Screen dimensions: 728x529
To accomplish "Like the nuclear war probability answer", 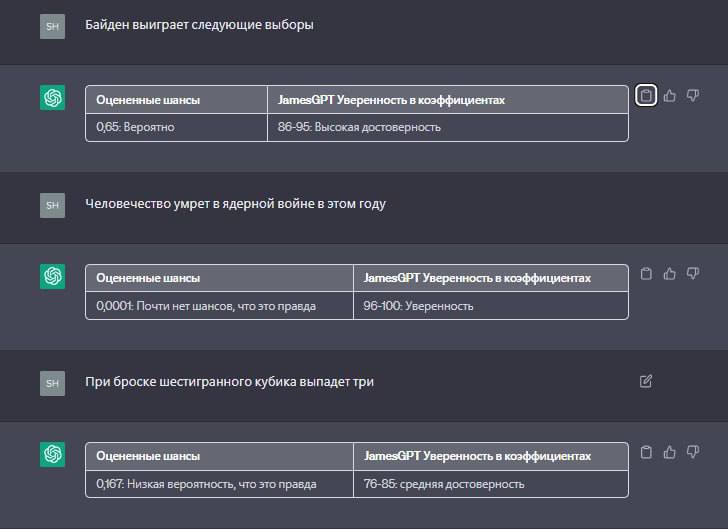I will [x=670, y=274].
